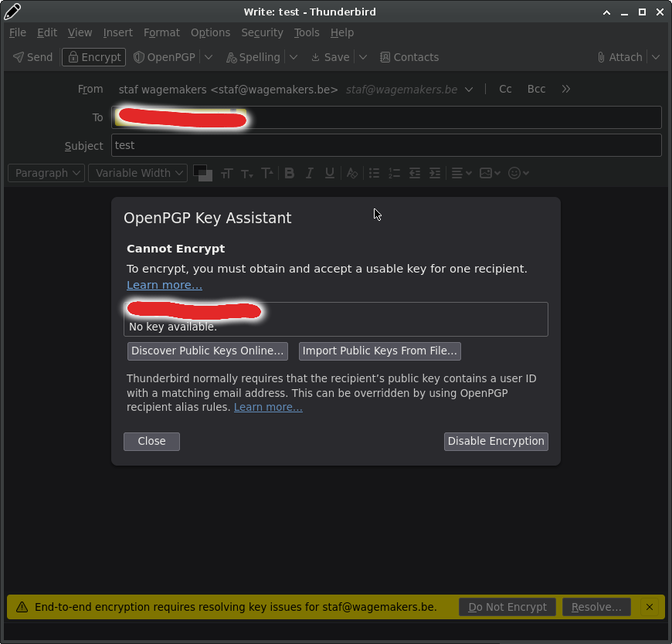
Task: Click the Italic formatting icon
Action: coord(310,173)
